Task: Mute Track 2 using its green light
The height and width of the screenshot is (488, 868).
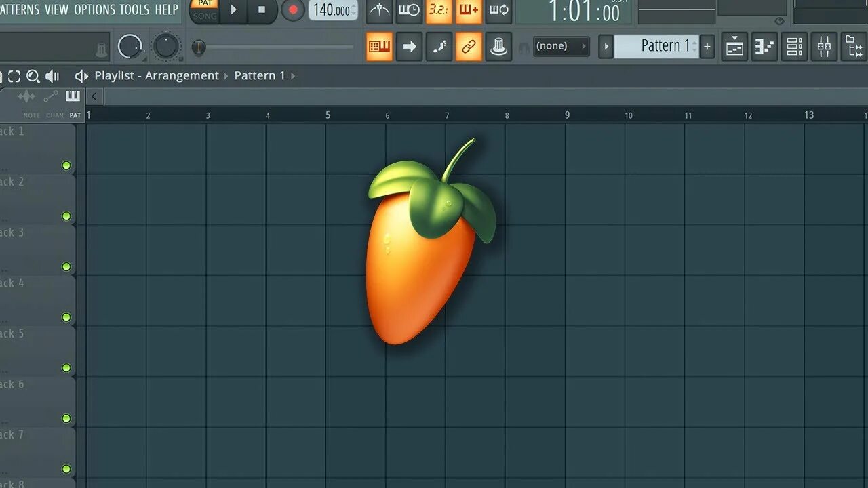Action: point(66,216)
